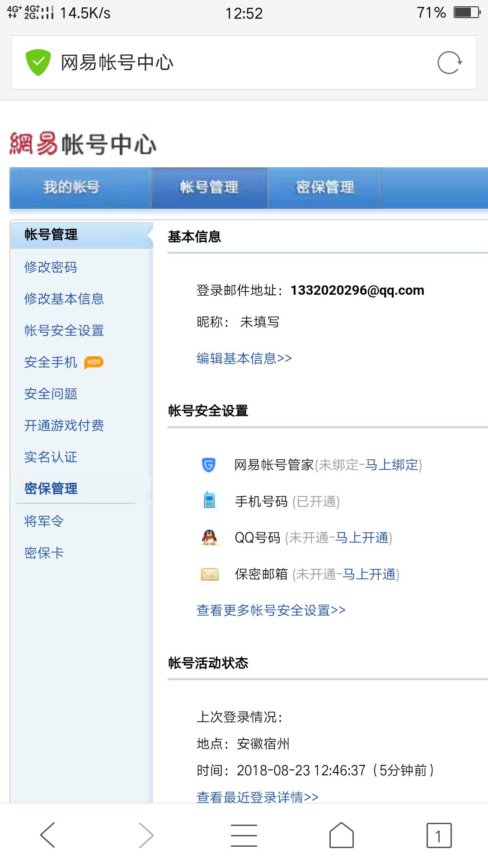Click 查看更多帐号安全设置>> link

271,610
